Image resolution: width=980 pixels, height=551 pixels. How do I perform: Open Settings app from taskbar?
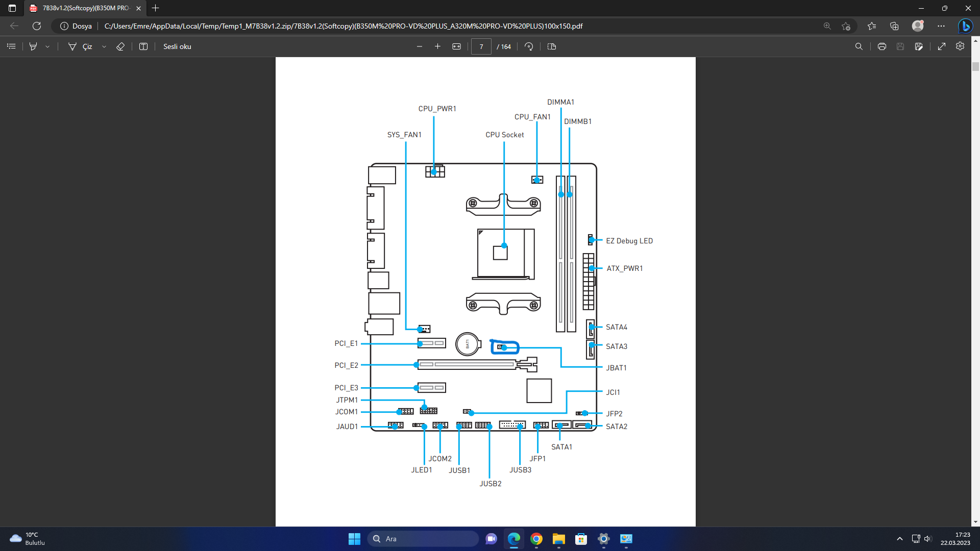(x=604, y=539)
